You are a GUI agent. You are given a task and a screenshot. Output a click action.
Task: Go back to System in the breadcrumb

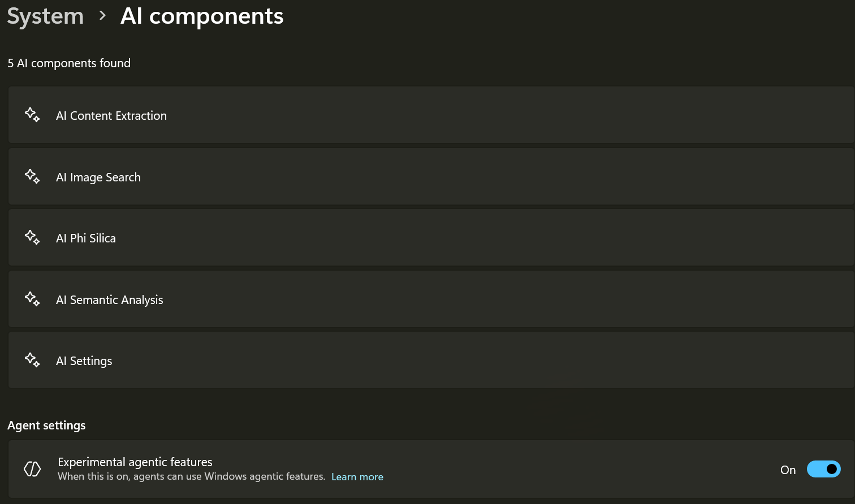45,16
